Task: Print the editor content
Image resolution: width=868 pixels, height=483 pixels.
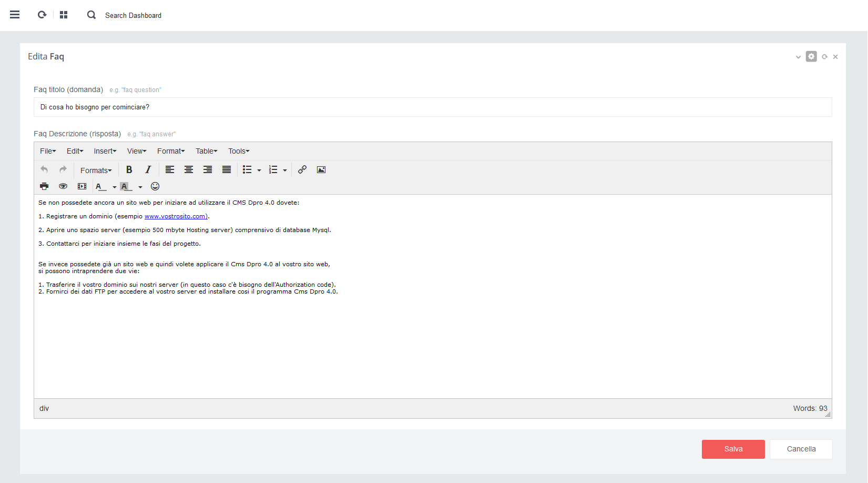Action: [44, 186]
